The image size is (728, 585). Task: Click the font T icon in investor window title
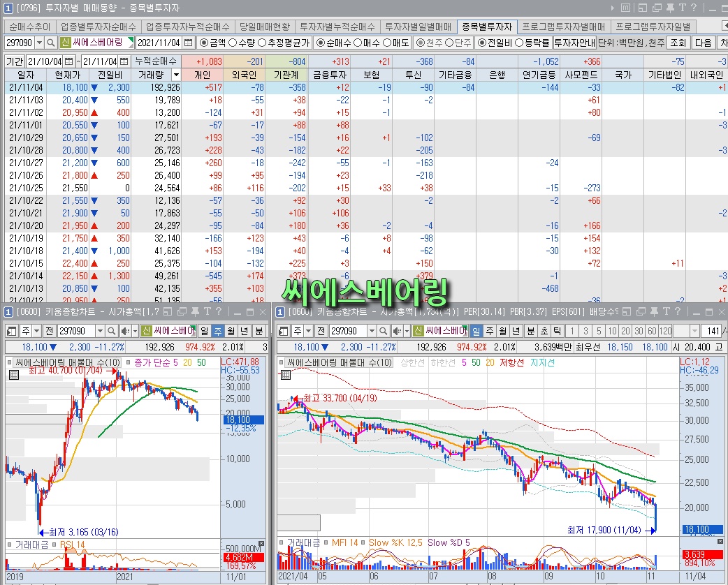(x=682, y=8)
